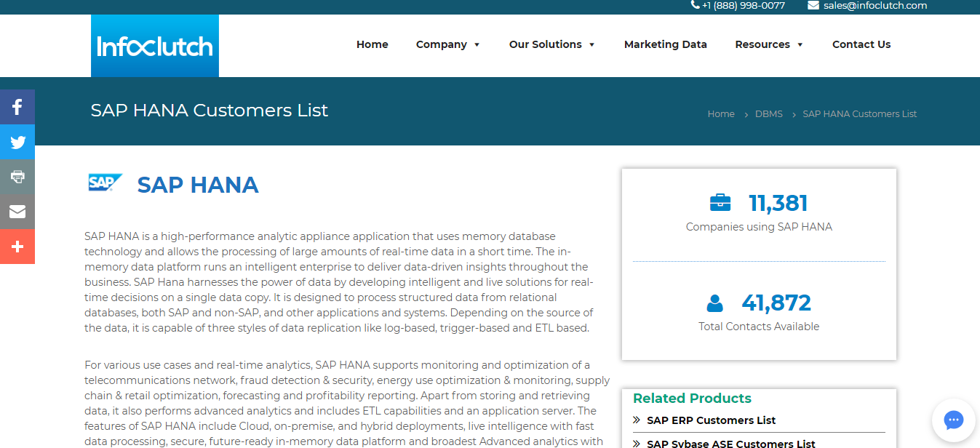Click Total Contacts Available label
This screenshot has width=980, height=448.
point(759,327)
